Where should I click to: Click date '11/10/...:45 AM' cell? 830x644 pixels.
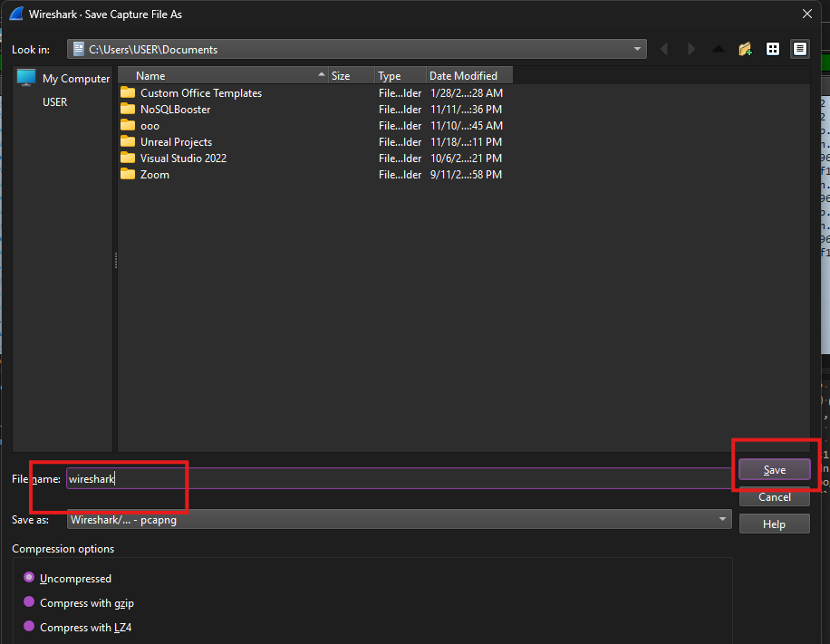(x=467, y=125)
